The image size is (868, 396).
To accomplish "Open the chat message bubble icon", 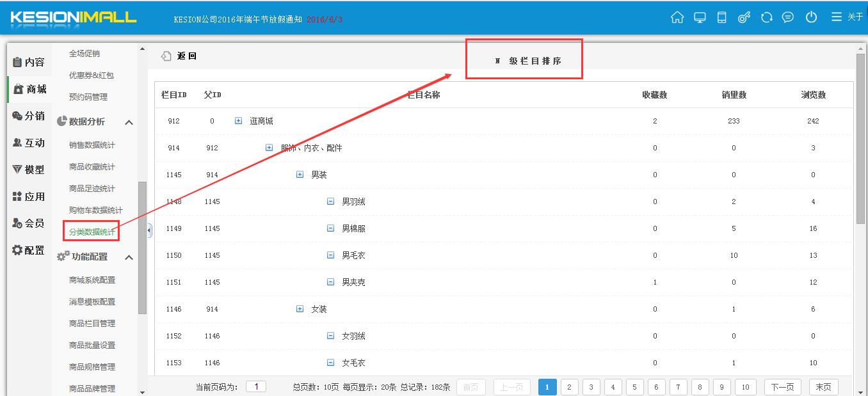I will coord(788,17).
